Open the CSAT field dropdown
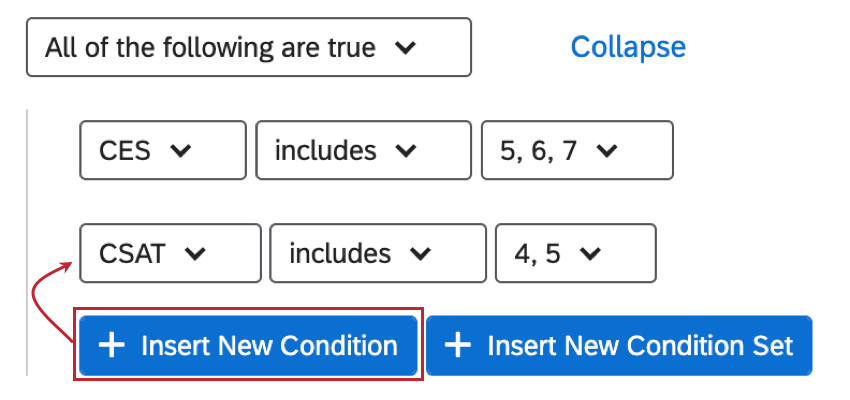 169,254
